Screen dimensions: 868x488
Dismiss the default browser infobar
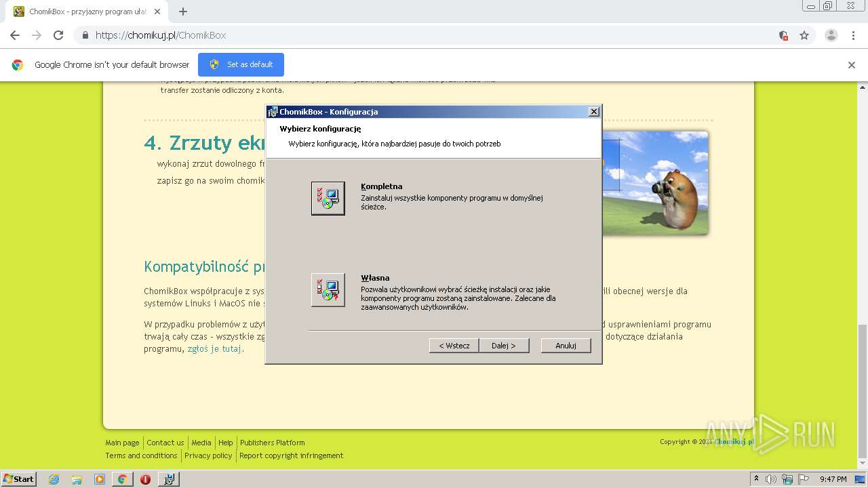pyautogui.click(x=852, y=65)
